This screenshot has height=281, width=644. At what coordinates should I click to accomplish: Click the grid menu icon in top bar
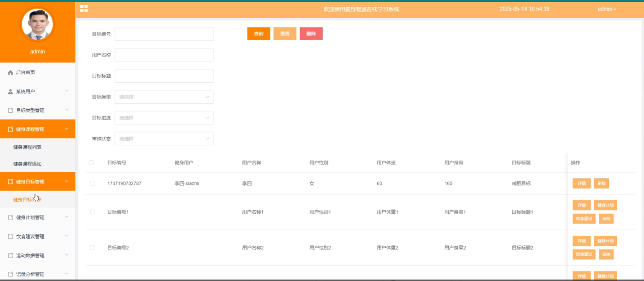(x=84, y=9)
